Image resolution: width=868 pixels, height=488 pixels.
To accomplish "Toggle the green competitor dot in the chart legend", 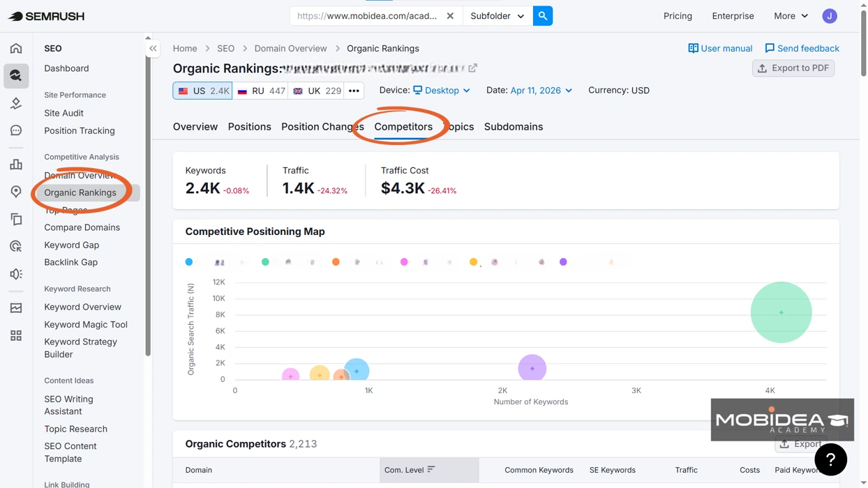I will (265, 261).
